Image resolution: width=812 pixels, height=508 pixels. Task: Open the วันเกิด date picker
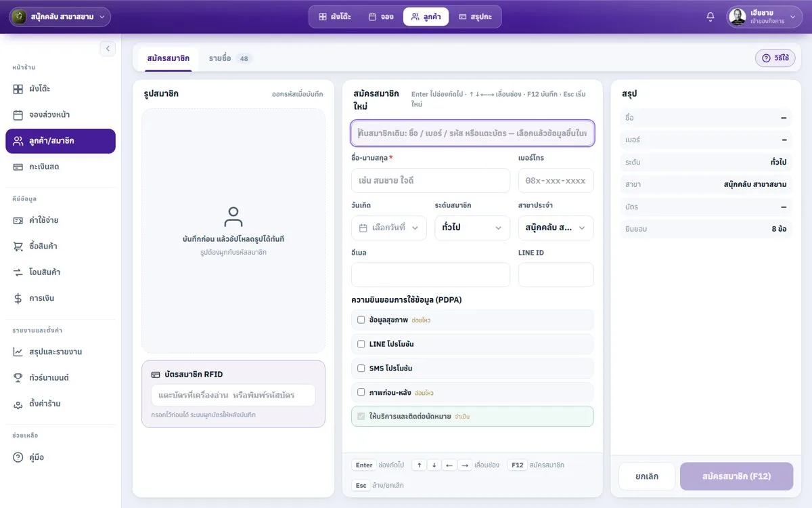pos(389,228)
